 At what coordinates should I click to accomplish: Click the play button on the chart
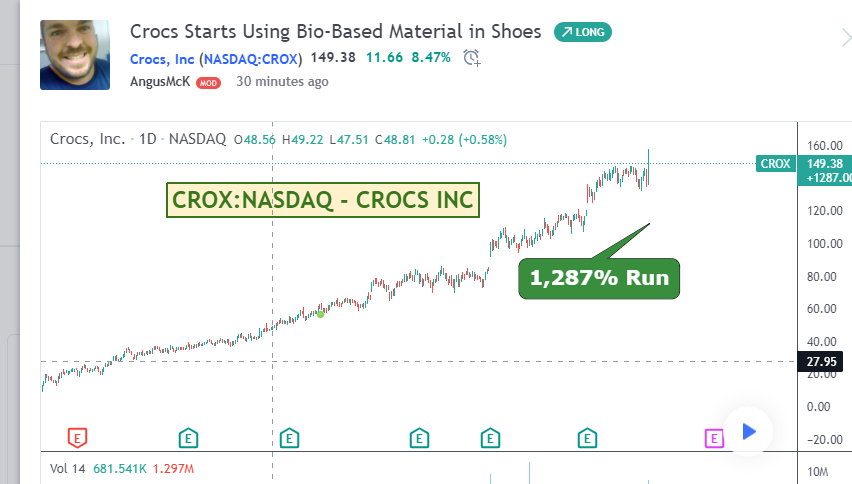click(x=749, y=432)
